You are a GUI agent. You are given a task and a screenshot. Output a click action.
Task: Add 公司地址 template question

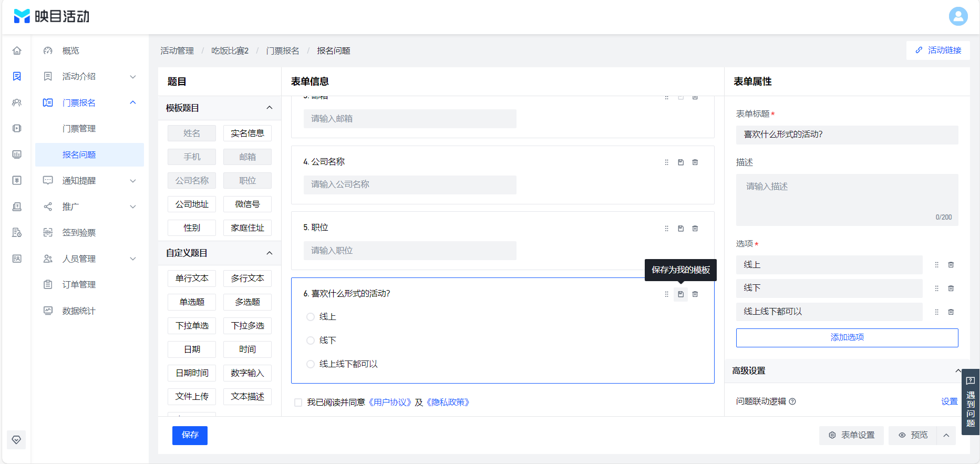coord(192,204)
